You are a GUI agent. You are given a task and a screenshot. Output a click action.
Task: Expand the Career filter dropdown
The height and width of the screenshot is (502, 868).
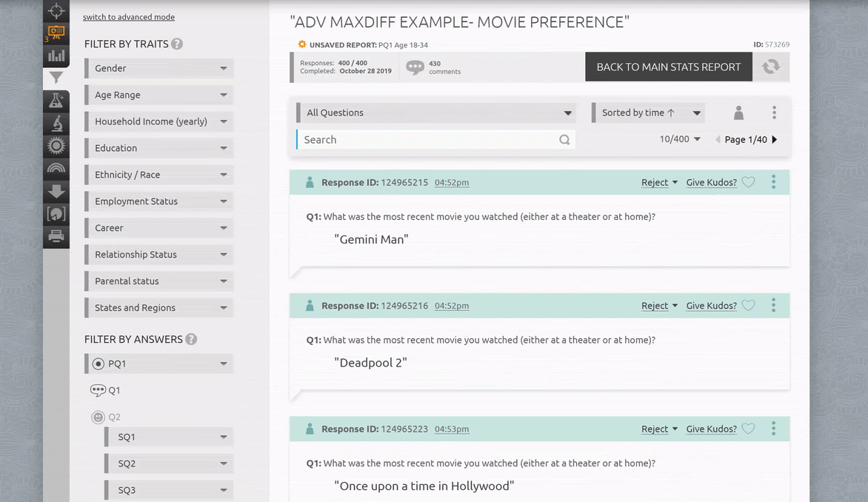pyautogui.click(x=159, y=227)
